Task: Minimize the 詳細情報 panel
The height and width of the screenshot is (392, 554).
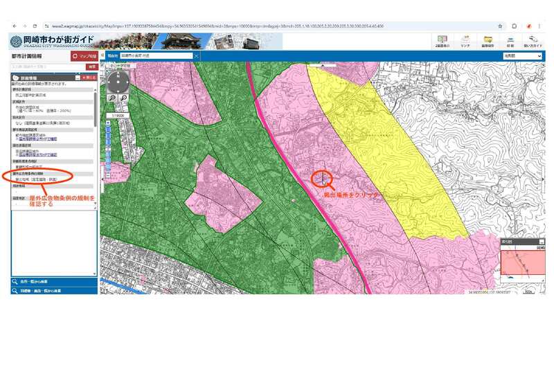Action: pos(78,78)
